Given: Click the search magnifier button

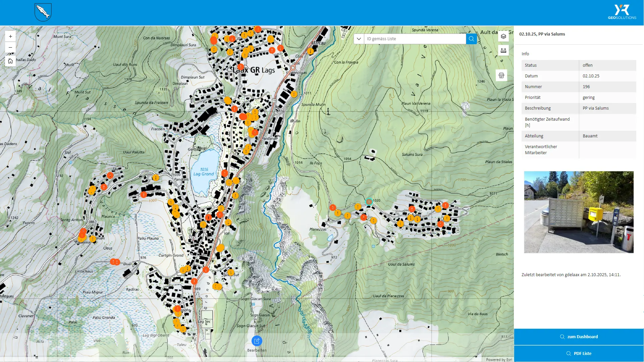Looking at the screenshot, I should coord(471,39).
